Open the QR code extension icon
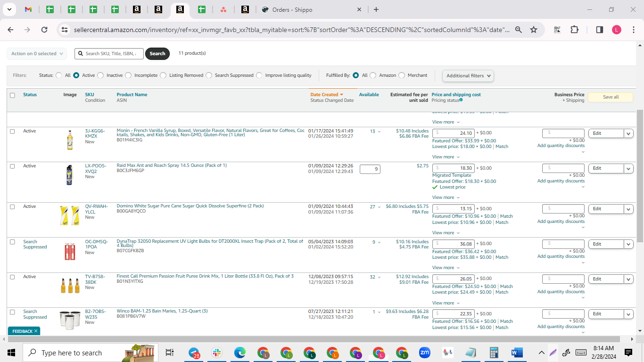Screen dimensions: 644x362 pyautogui.click(x=557, y=30)
